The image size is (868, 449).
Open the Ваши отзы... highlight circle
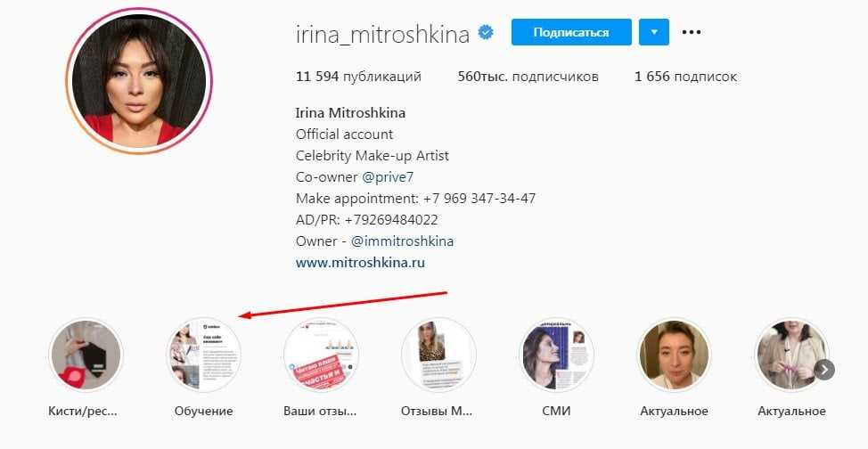click(x=321, y=355)
